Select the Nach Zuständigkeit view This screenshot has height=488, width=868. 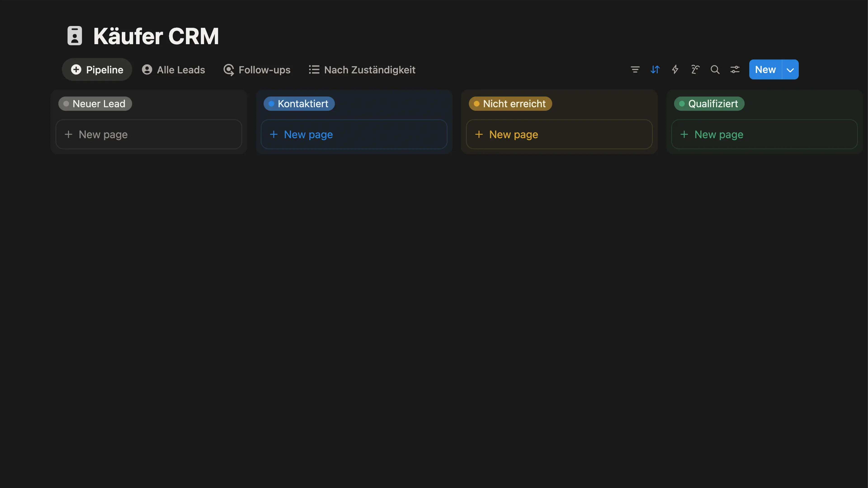pyautogui.click(x=370, y=70)
